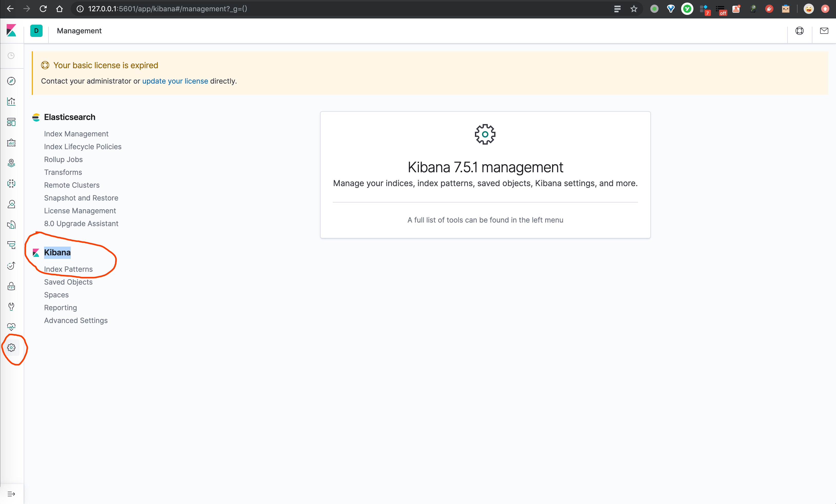Screen dimensions: 836x504
Task: Open the help menu icon
Action: coord(799,31)
